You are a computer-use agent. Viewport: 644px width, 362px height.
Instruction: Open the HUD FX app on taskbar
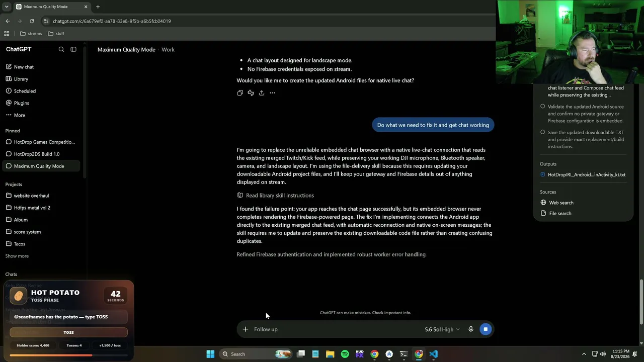[360, 354]
